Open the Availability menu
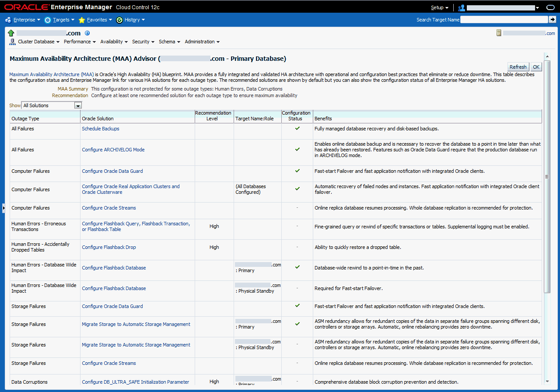This screenshot has width=560, height=392. click(x=114, y=42)
